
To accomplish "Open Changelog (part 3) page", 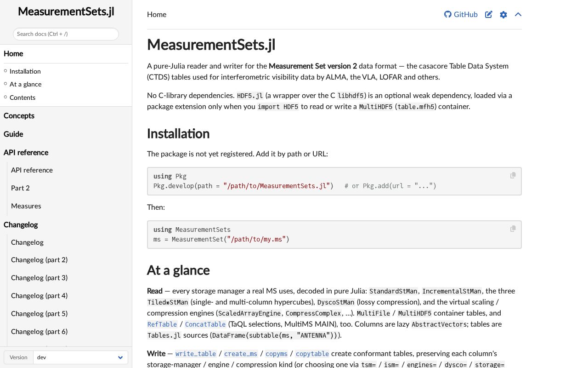I will [39, 278].
